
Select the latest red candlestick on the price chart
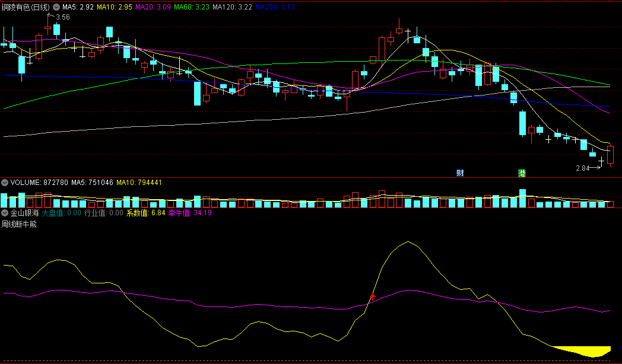[610, 155]
